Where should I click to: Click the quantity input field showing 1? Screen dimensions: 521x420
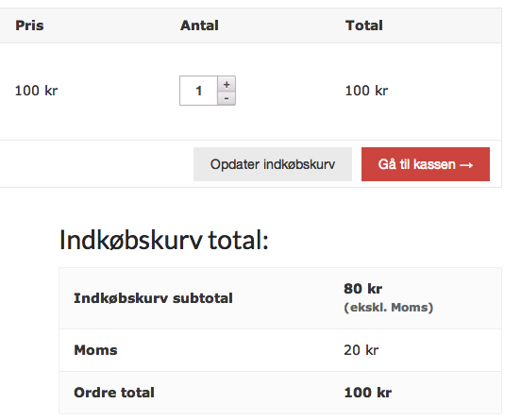coord(199,91)
